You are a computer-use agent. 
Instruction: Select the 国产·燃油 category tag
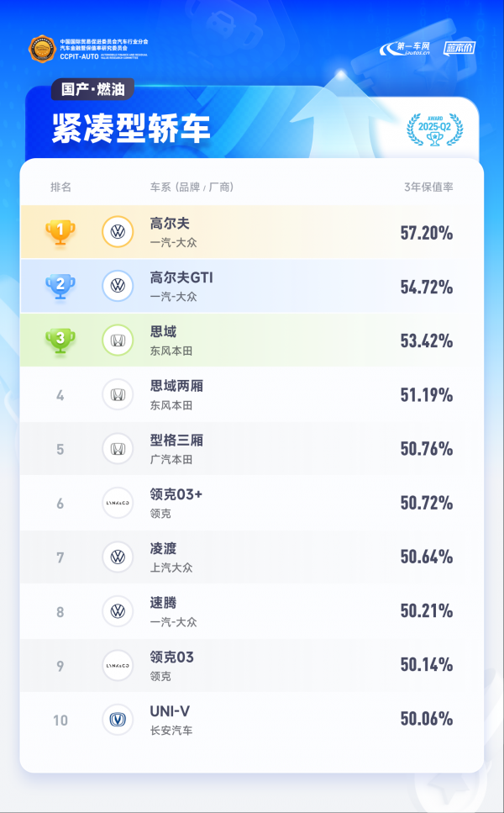coord(92,90)
